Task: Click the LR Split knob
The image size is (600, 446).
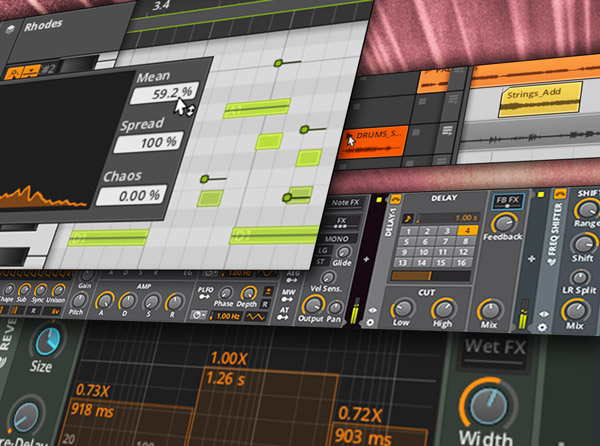Action: pos(580,277)
